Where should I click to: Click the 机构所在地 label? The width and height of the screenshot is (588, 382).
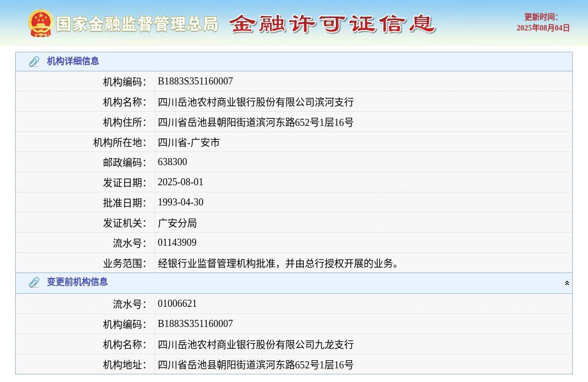120,143
